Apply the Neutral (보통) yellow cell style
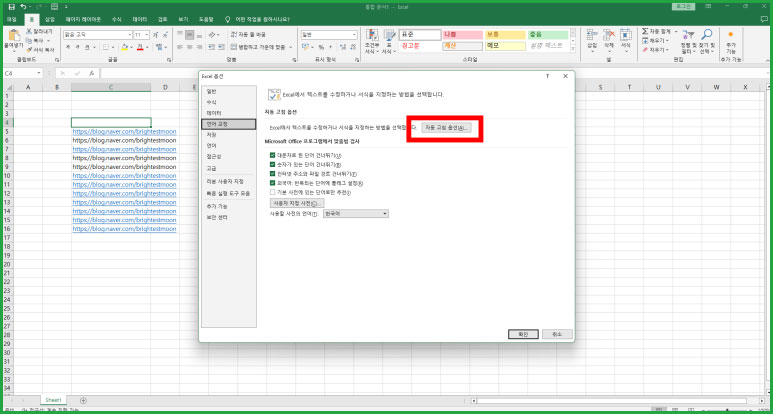This screenshot has width=773, height=414. 505,35
